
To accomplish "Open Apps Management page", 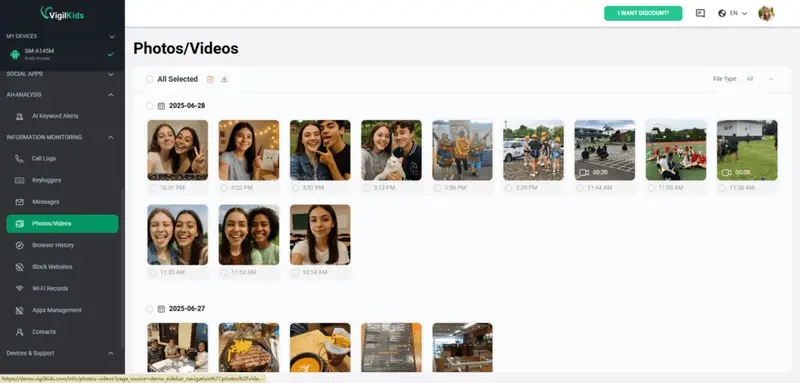I will (x=62, y=310).
